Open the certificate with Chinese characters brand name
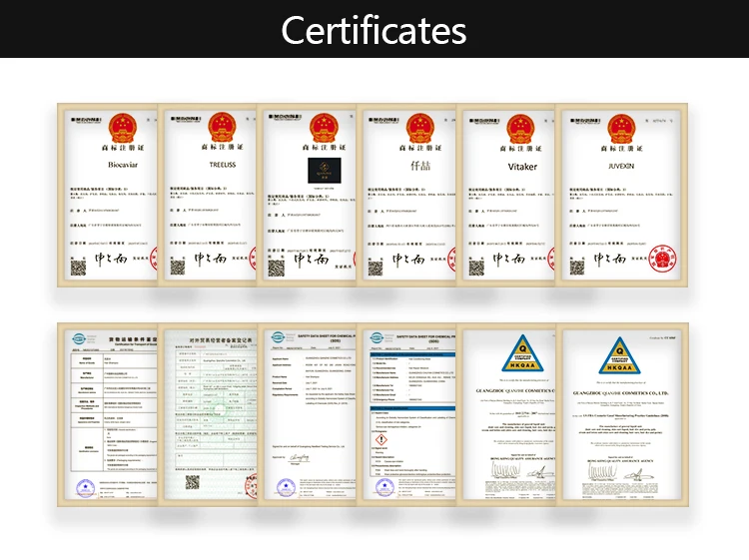Viewport: 749px width, 560px height. (x=406, y=196)
